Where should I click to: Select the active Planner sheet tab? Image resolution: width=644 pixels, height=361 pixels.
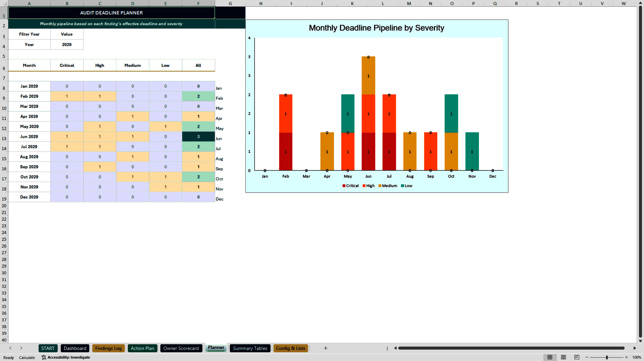(x=216, y=348)
